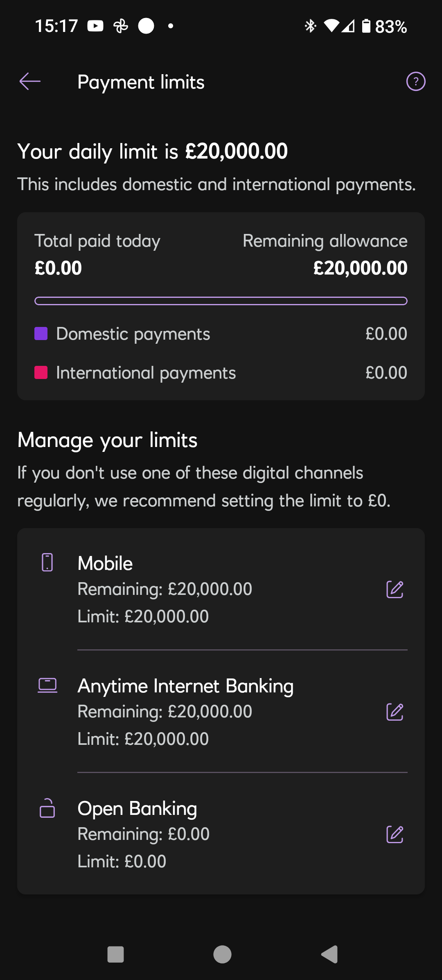Edit the Anytime Internet Banking limit
This screenshot has width=442, height=980.
click(395, 712)
